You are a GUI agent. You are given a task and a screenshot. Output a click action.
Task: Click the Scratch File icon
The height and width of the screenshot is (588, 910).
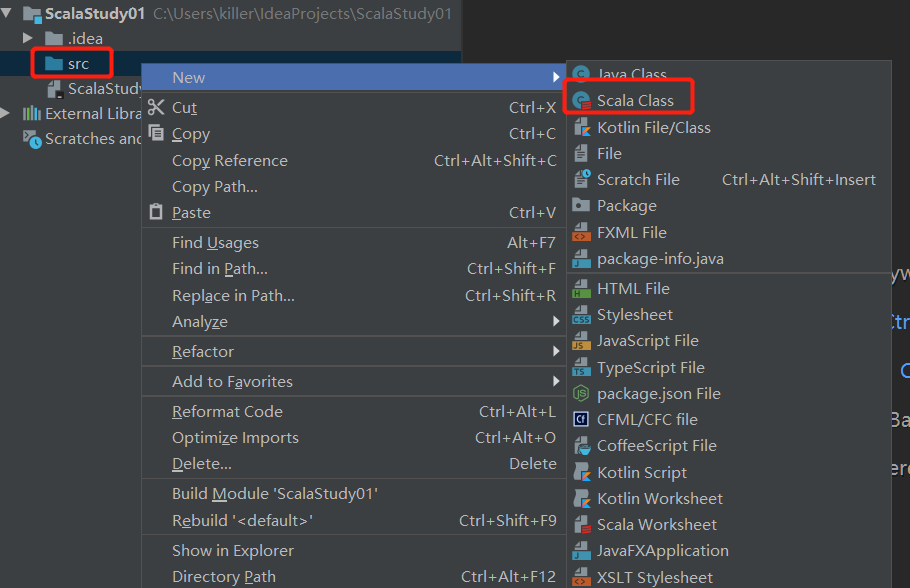582,179
